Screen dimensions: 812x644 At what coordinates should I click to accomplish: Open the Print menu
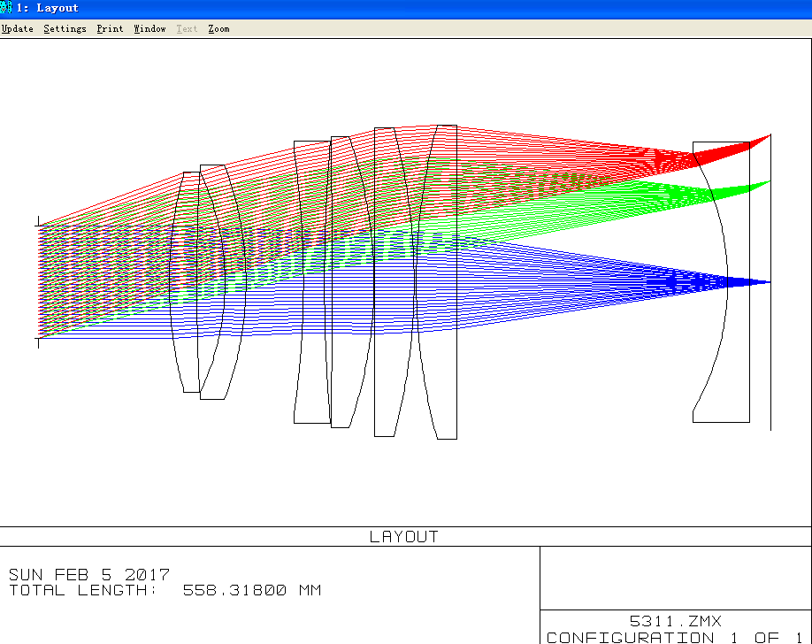click(x=111, y=29)
